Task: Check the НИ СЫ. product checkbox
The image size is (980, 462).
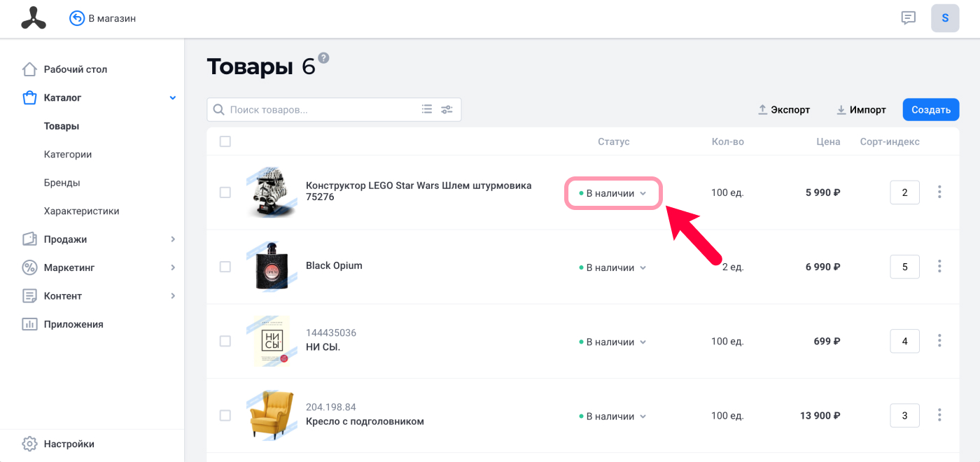Action: (225, 341)
